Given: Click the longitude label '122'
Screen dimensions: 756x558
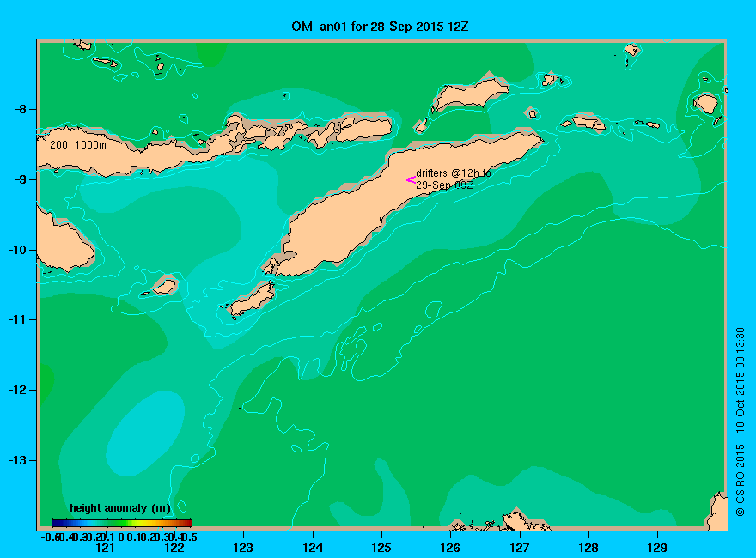Looking at the screenshot, I should coord(174,548).
